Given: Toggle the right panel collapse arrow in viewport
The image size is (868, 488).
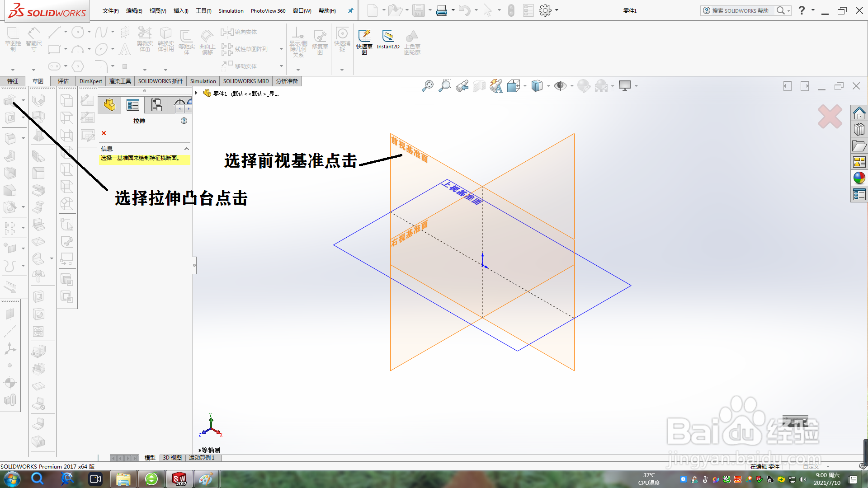Looking at the screenshot, I should pos(805,86).
